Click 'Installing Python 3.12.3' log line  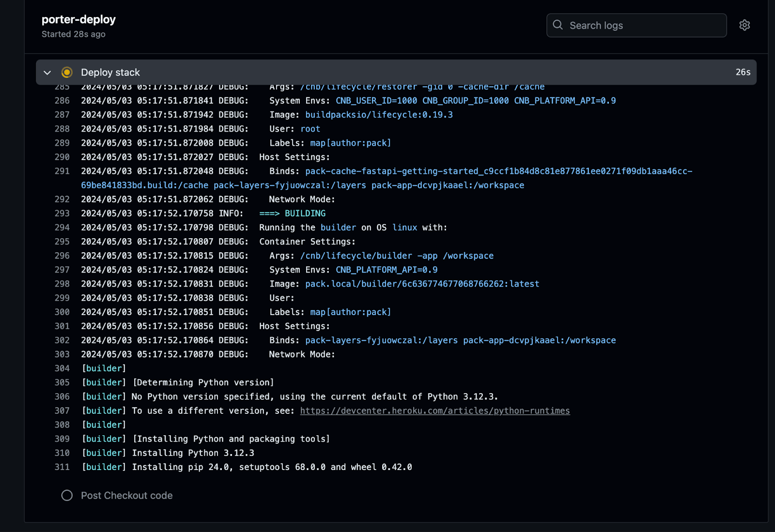pyautogui.click(x=193, y=453)
